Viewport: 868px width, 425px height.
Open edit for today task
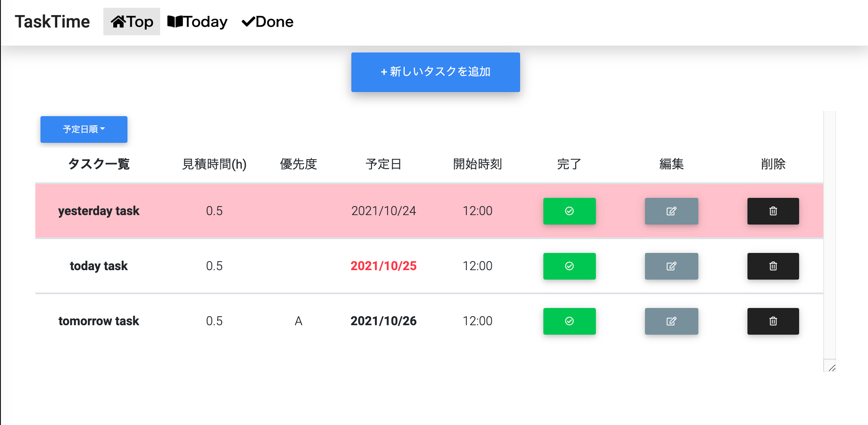point(671,266)
